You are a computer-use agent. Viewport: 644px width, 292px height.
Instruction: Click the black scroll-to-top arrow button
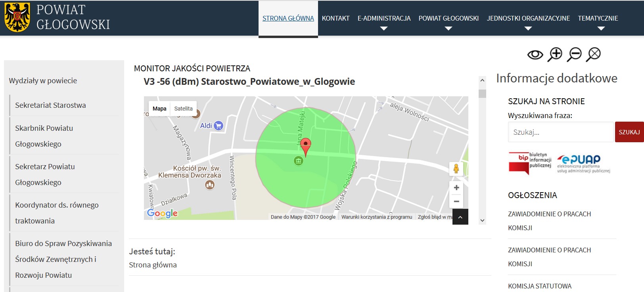460,217
